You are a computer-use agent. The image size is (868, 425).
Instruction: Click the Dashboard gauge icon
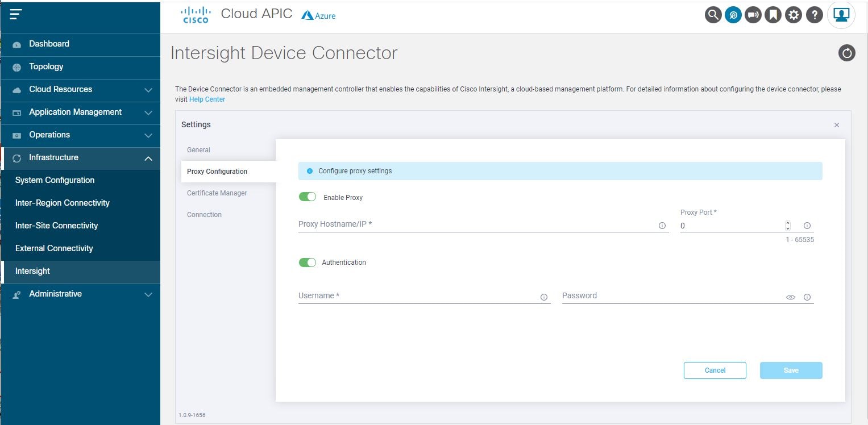[x=16, y=45]
